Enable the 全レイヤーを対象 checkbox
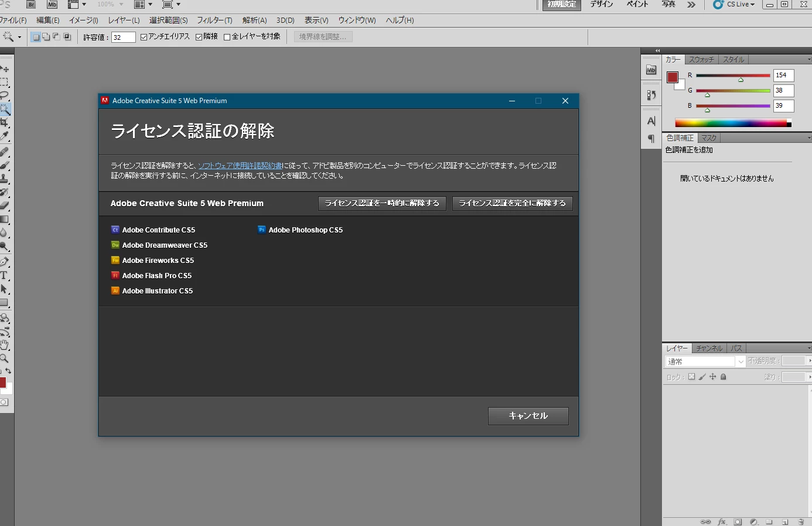This screenshot has height=526, width=812. [x=227, y=37]
